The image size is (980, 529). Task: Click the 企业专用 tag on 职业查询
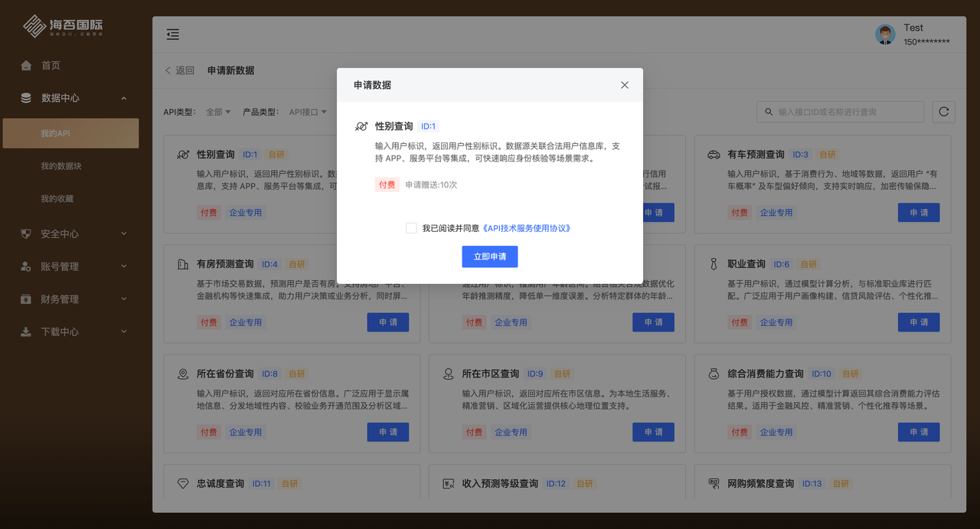[x=776, y=322]
